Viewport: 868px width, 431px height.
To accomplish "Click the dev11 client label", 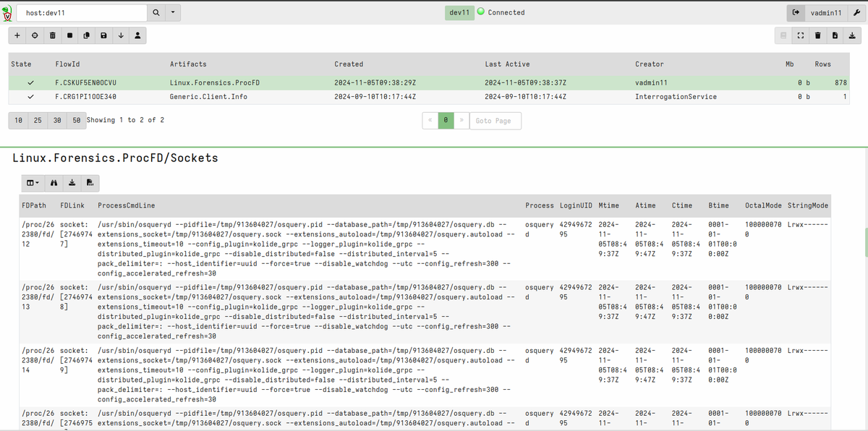I will 459,12.
